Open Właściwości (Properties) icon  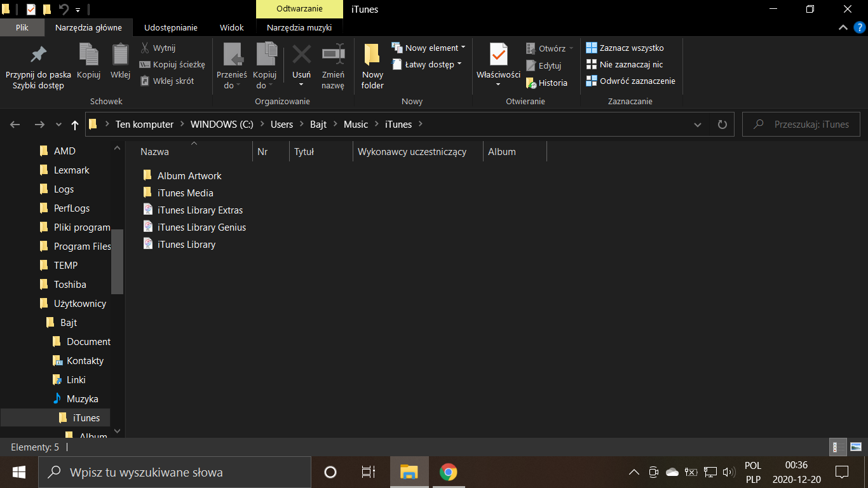point(499,56)
